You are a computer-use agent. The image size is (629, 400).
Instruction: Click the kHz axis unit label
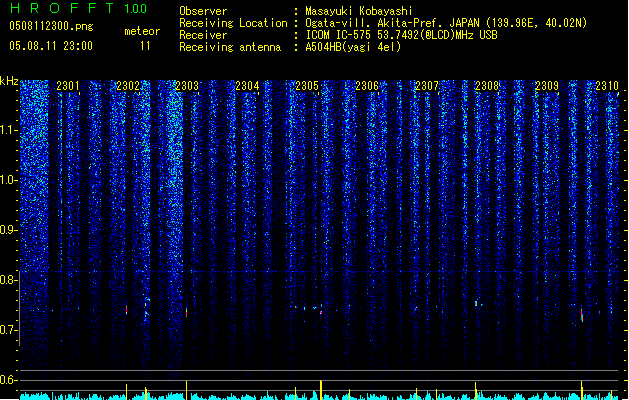pyautogui.click(x=9, y=81)
